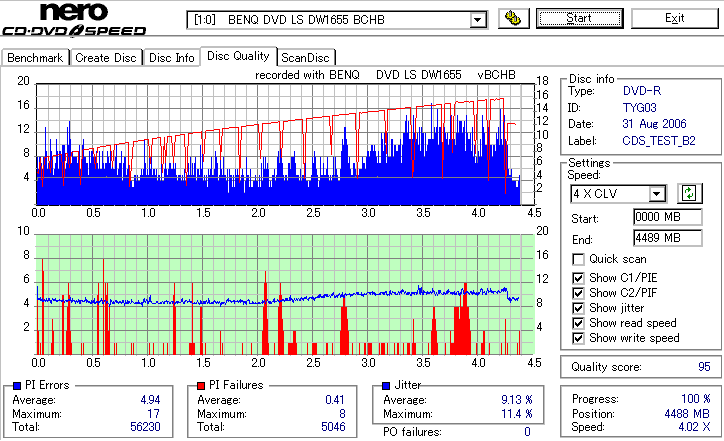Click the Nero CD-DVD Speed logo
The width and height of the screenshot is (724, 441).
[74, 19]
